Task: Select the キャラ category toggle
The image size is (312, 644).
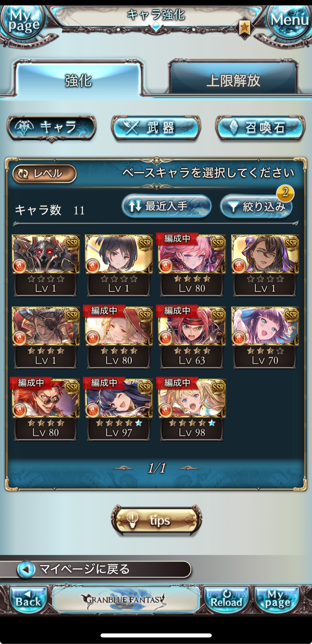Action: [x=51, y=128]
